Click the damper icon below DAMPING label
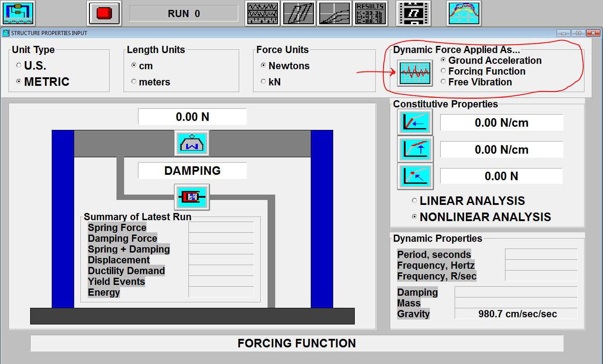Image resolution: width=603 pixels, height=364 pixels. 192,197
